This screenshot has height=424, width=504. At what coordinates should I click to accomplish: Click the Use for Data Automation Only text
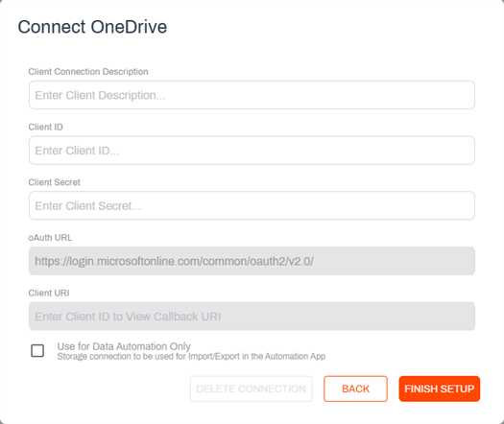[124, 346]
